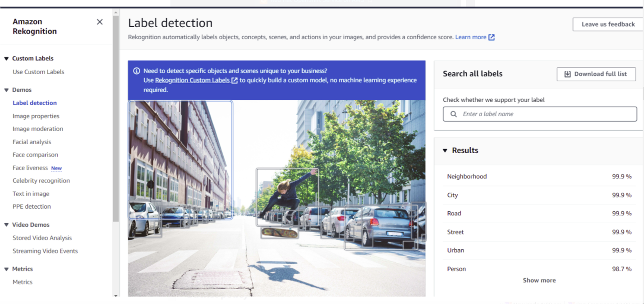Screen dimensions: 644x304
Task: Close the Amazon Rekognition sidebar
Action: (100, 22)
